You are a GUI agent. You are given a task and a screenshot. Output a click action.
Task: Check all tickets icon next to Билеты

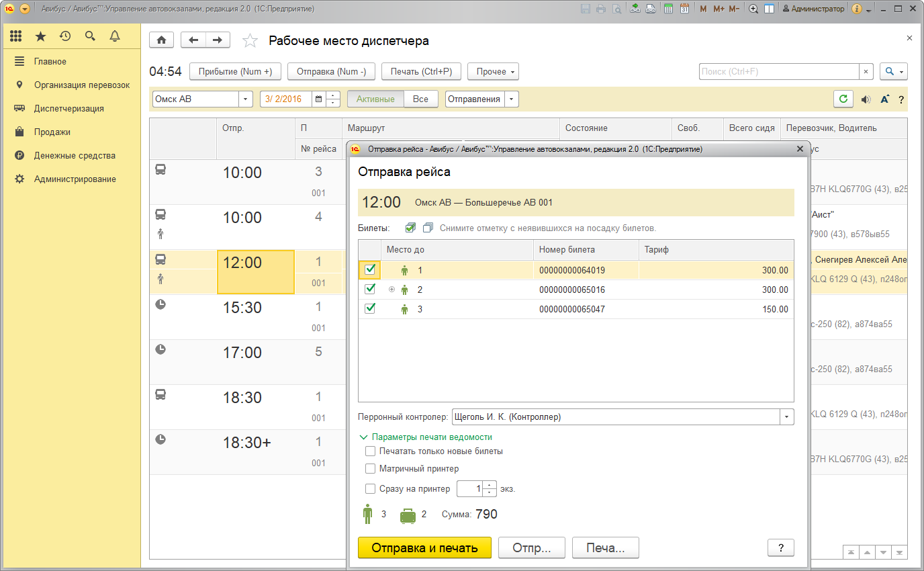(x=411, y=228)
